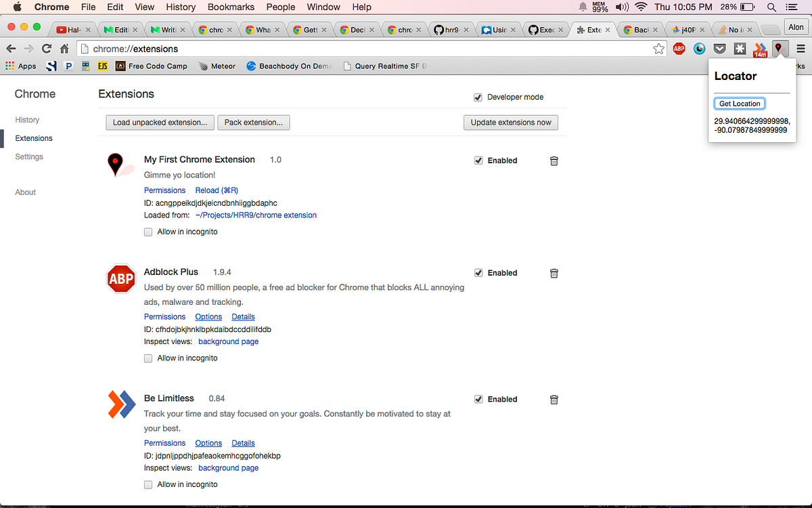Click the Adblock Plus toolbar icon

(x=679, y=49)
